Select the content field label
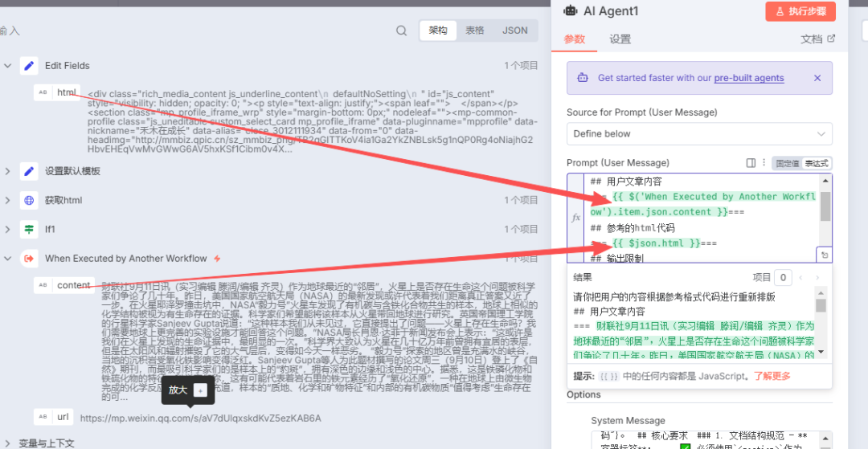Image resolution: width=868 pixels, height=449 pixels. tap(74, 285)
